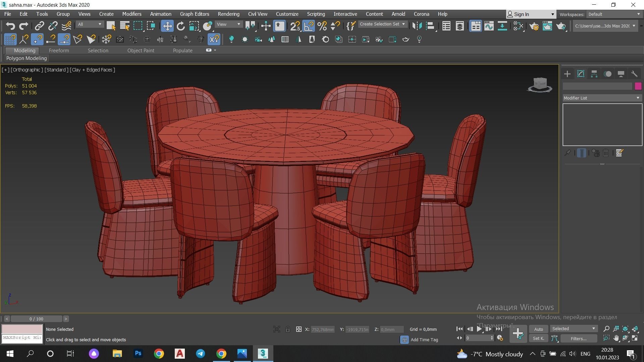Open the Workspaces Default dropdown
644x362 pixels.
pos(614,14)
